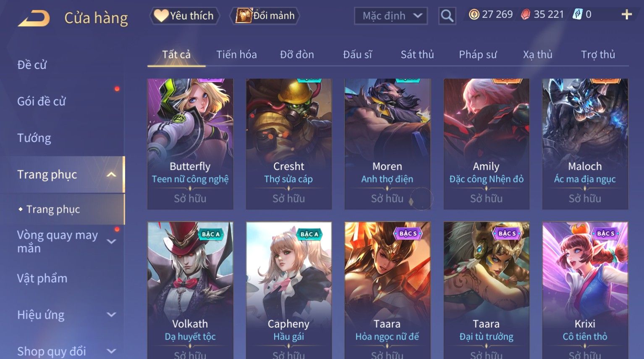Click the back arrow icon
Image resolution: width=644 pixels, height=359 pixels.
point(34,18)
